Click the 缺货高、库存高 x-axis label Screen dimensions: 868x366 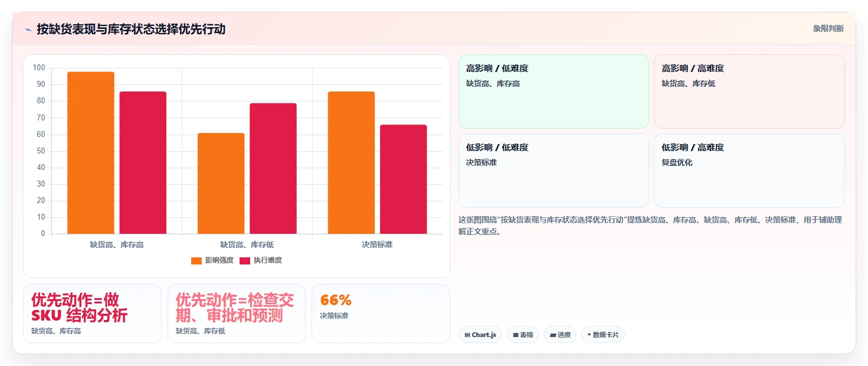[x=117, y=244]
